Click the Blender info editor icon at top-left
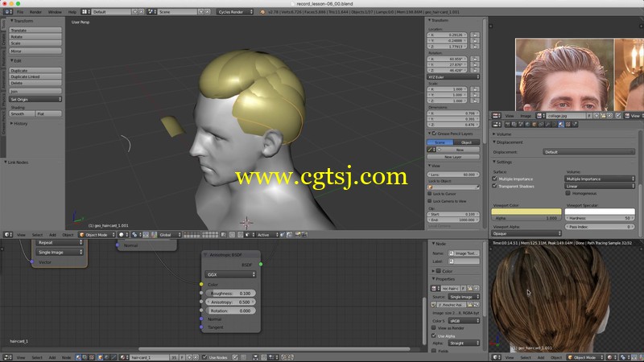Viewport: 644px width, 362px height. (x=6, y=12)
